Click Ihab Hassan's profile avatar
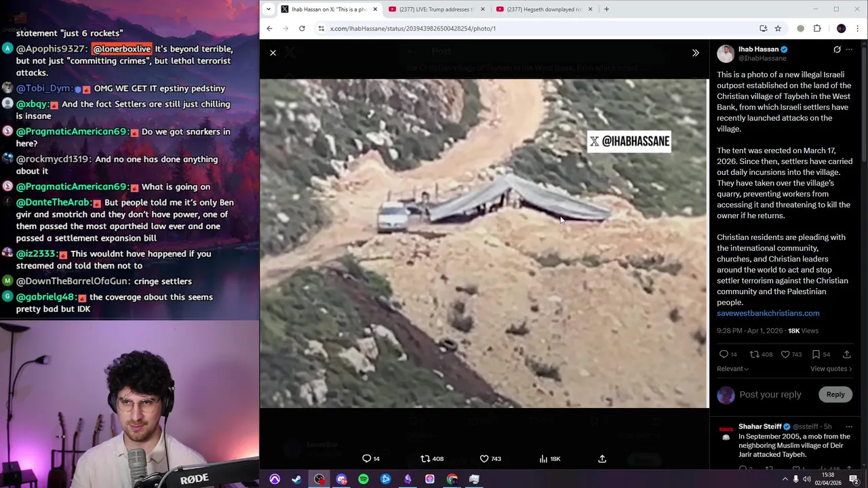 [x=726, y=54]
